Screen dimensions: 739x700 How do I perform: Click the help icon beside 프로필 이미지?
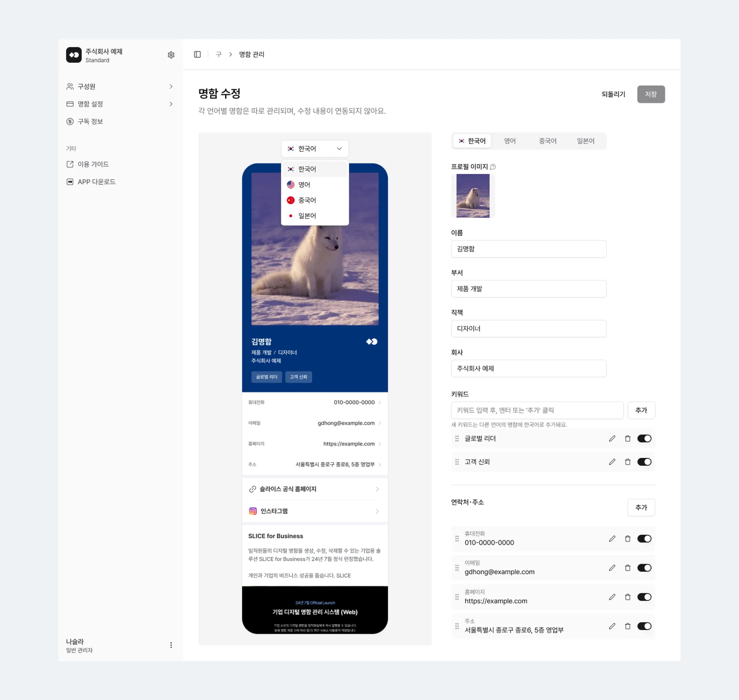493,167
